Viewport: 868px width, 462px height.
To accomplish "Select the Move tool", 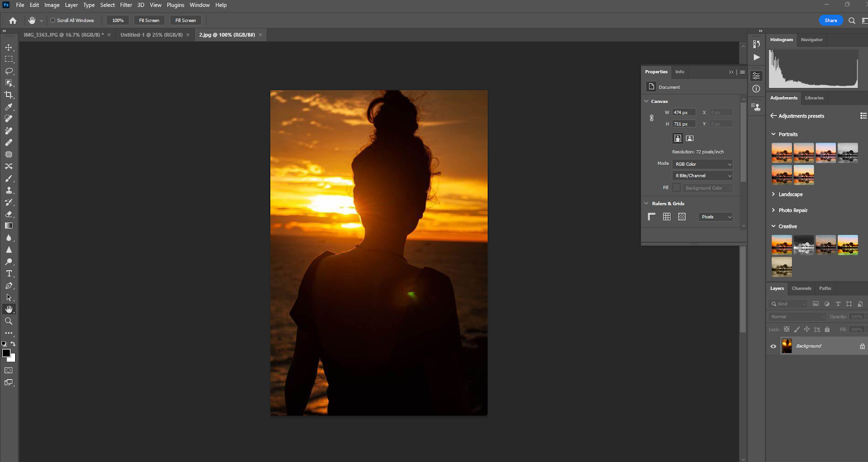I will tap(9, 48).
